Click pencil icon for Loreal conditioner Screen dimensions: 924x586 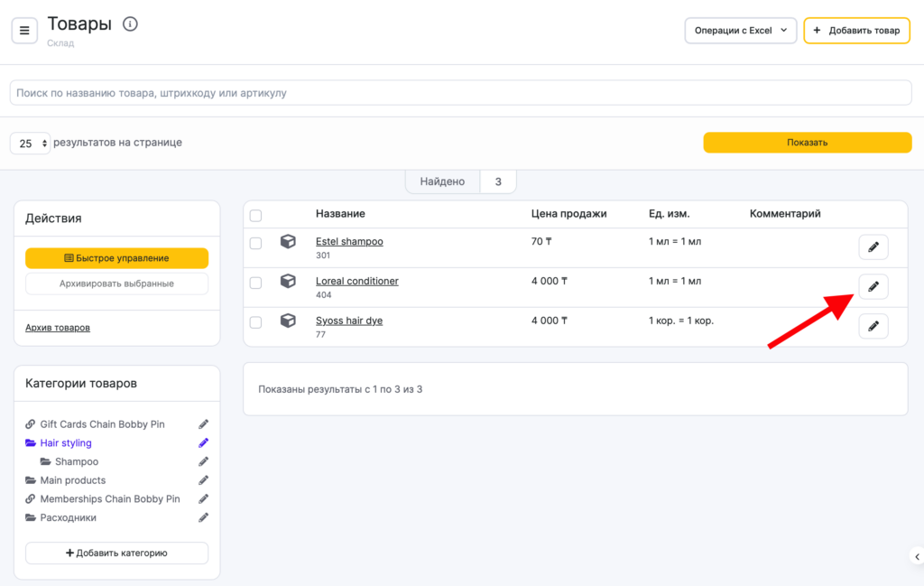pos(873,286)
